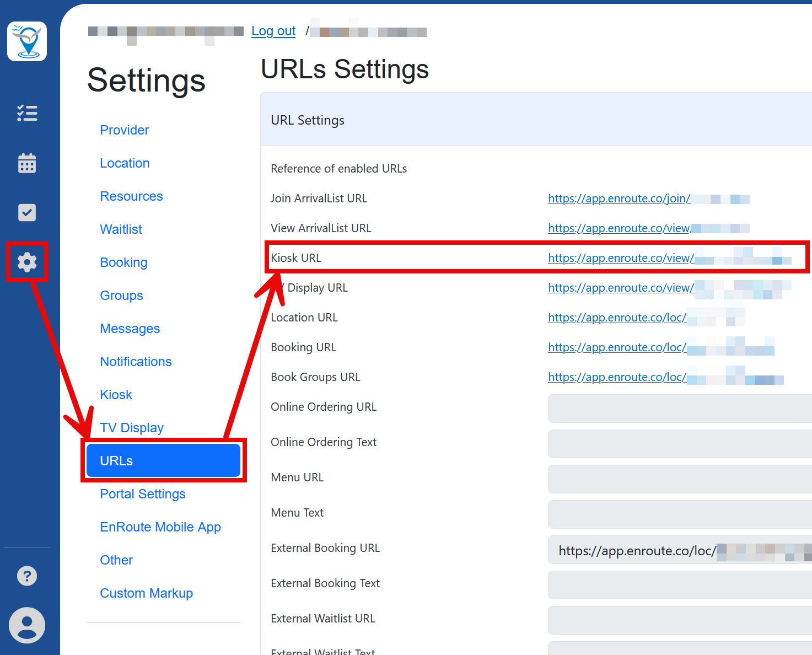
Task: Click the 'Settings' sidebar heading
Action: (146, 80)
